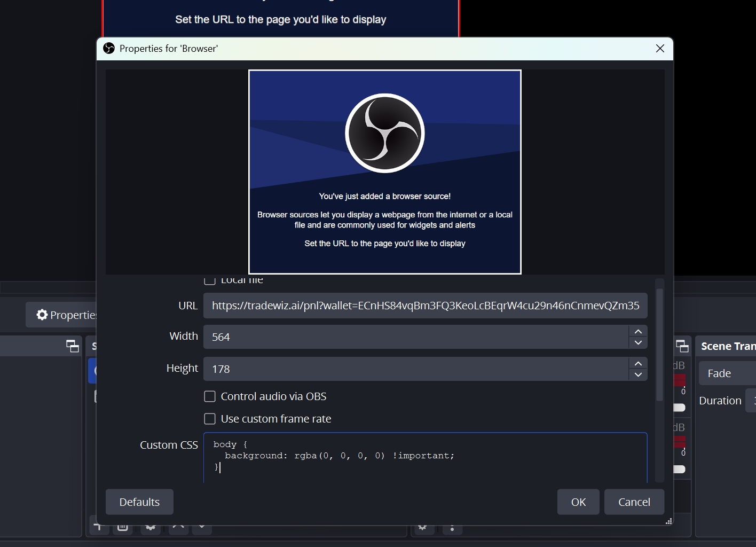Click the Scene Transitions panel title
756x547 pixels.
click(728, 346)
